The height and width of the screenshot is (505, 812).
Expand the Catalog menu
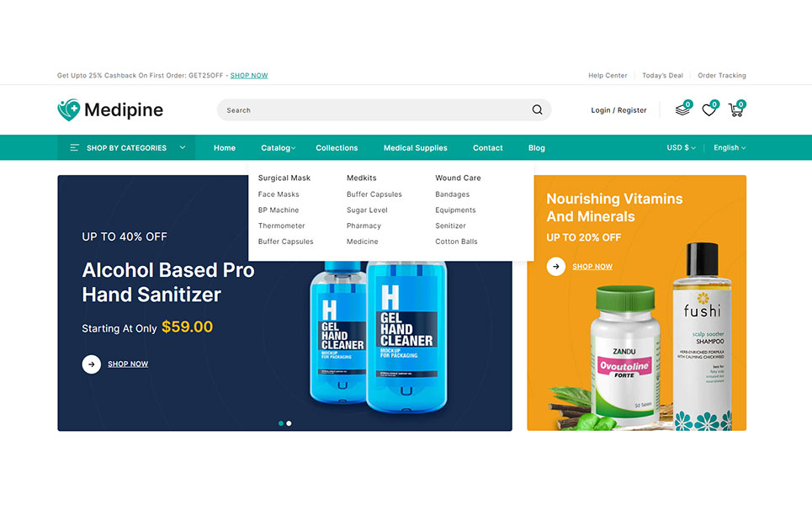(278, 148)
